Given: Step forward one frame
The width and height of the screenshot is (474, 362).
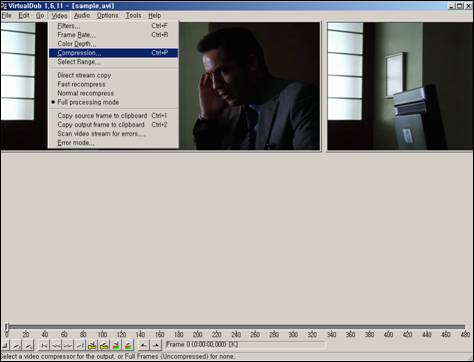Looking at the screenshot, I should coord(68,345).
